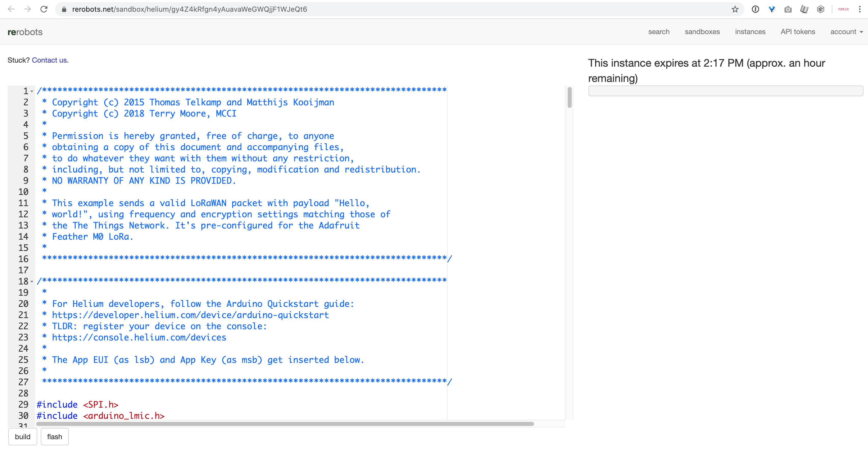Open the 1Password extension icon
This screenshot has width=868, height=458.
pyautogui.click(x=755, y=9)
